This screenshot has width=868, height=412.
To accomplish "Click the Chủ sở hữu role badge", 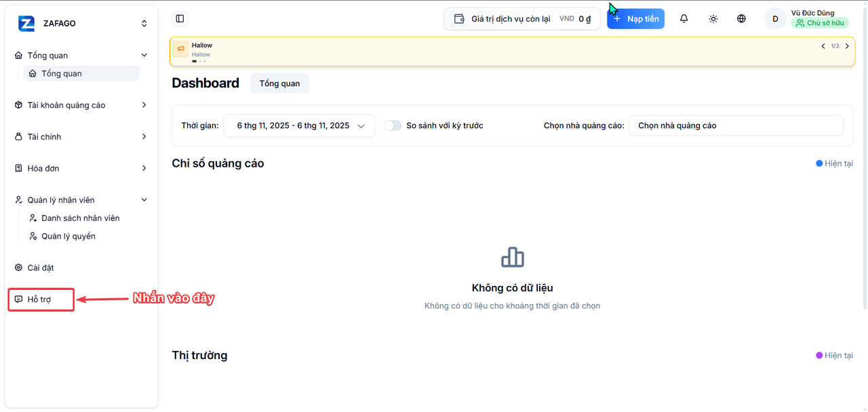I will coord(819,23).
